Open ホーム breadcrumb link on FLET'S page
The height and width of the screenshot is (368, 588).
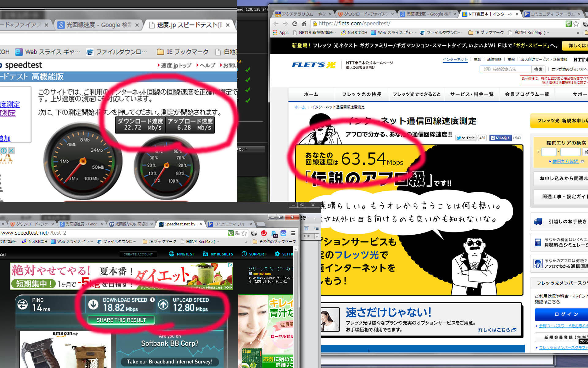[300, 107]
